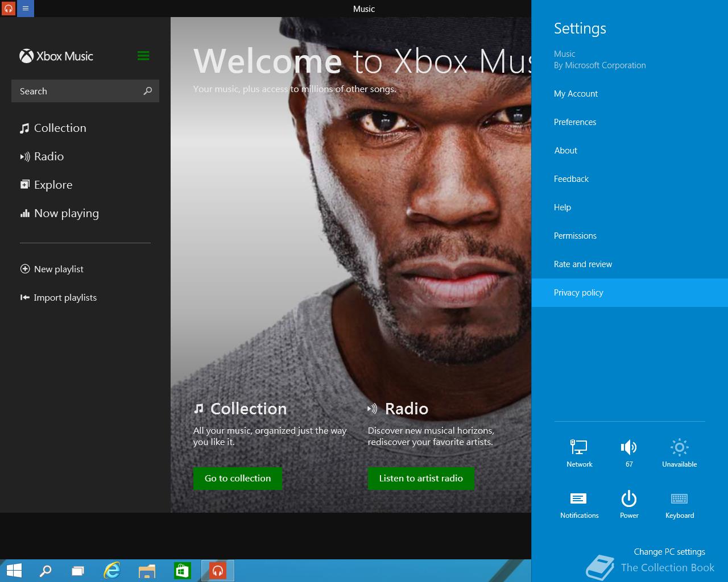Open Permissions in Settings pane
This screenshot has height=582, width=728.
630,236
